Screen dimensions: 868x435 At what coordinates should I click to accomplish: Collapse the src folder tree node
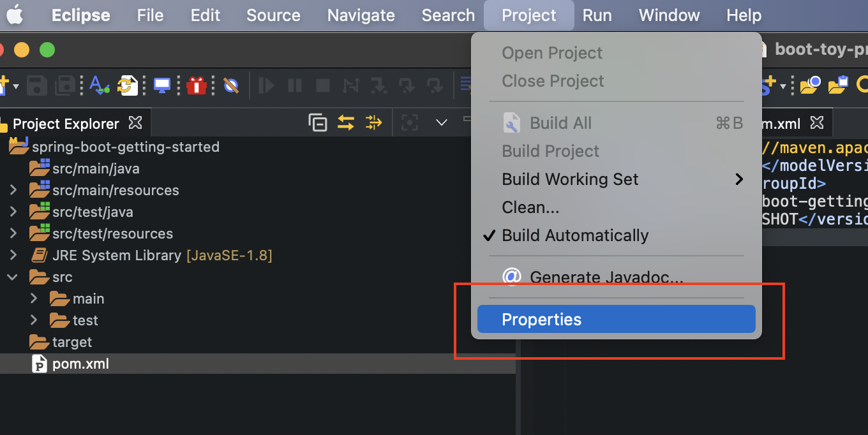tap(13, 277)
